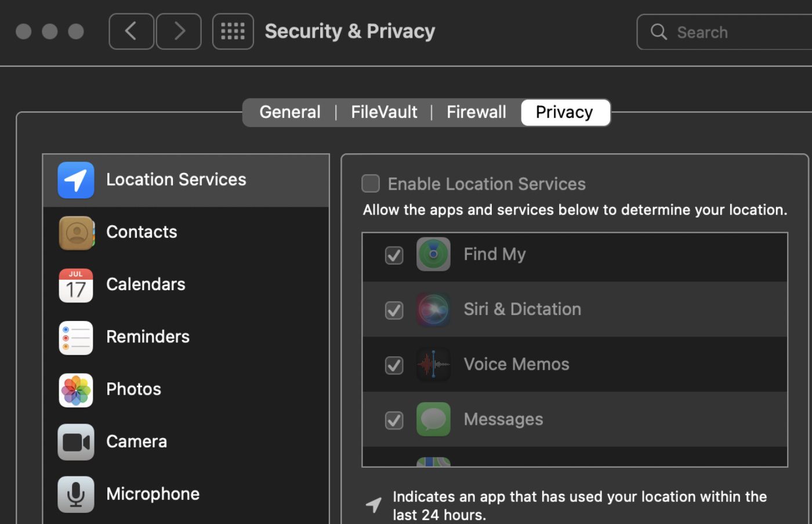The image size is (812, 524).
Task: Show all preferences grid icon
Action: point(233,31)
